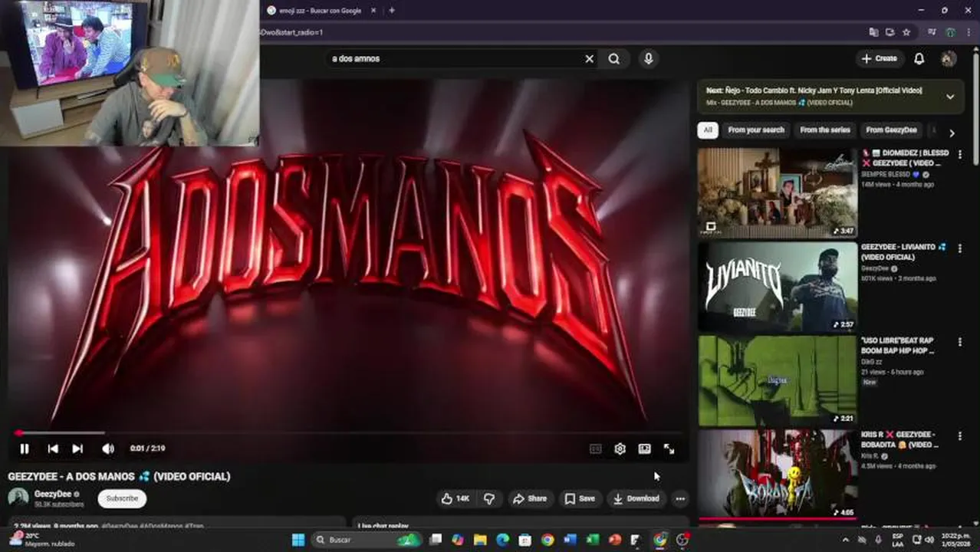Click the translate page icon in address bar
980x552 pixels.
(x=873, y=33)
